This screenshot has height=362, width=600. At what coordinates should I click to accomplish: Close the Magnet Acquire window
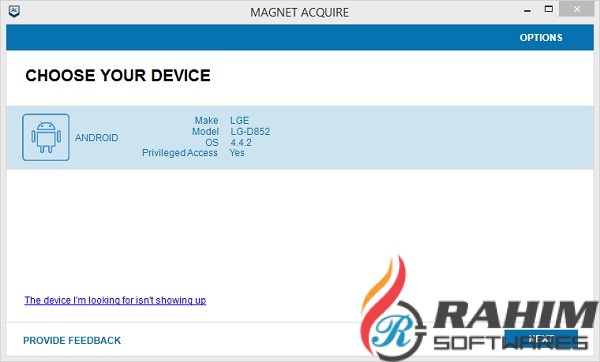pyautogui.click(x=577, y=9)
